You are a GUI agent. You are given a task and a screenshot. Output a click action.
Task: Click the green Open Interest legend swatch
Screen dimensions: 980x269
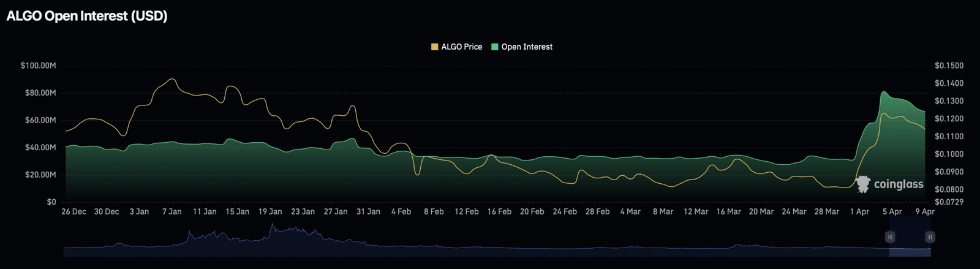click(495, 47)
